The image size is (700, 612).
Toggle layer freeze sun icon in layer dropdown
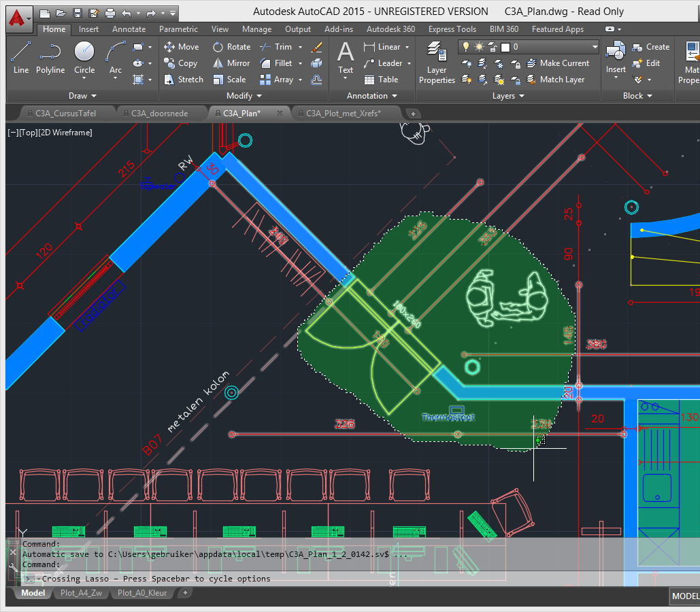click(x=479, y=46)
